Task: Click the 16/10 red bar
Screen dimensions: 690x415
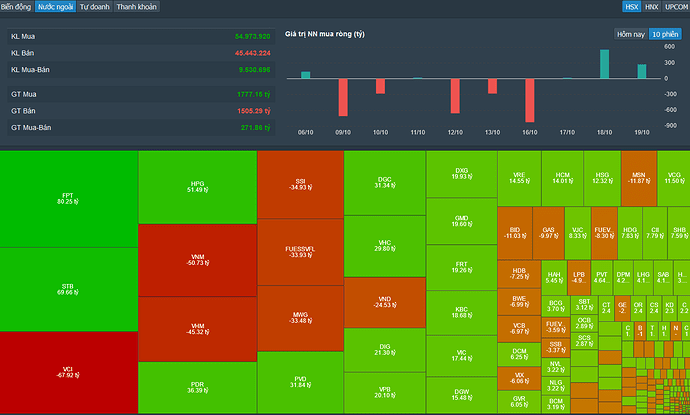Action: (530, 100)
